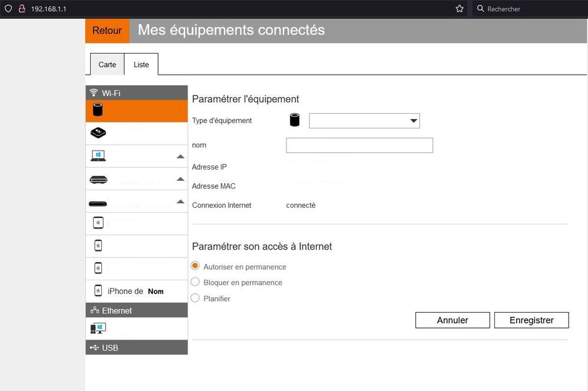The width and height of the screenshot is (588, 391).
Task: Select the Apple TV device icon
Action: pyautogui.click(x=98, y=134)
